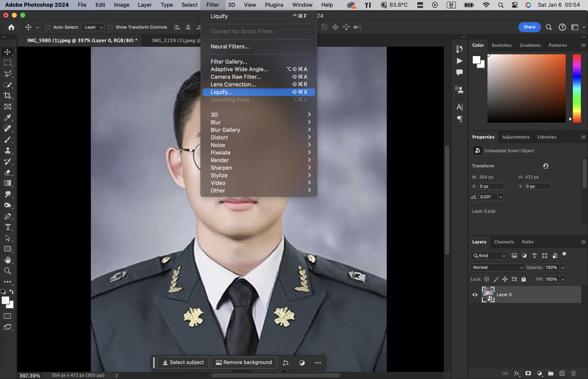The height and width of the screenshot is (379, 588).
Task: Hide Layer 0 using eye icon
Action: [x=475, y=295]
